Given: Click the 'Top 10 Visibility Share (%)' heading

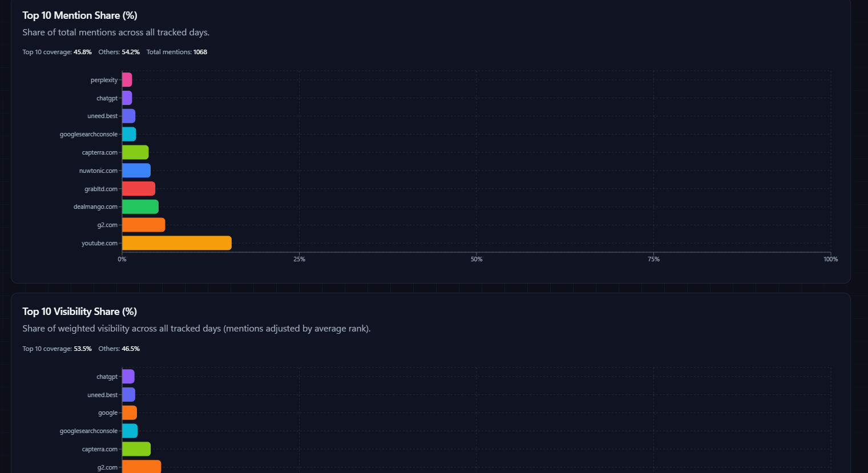Looking at the screenshot, I should tap(80, 312).
